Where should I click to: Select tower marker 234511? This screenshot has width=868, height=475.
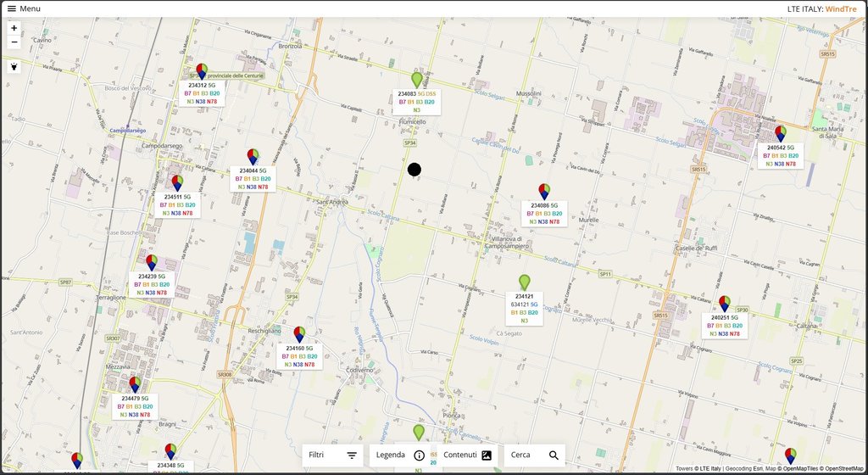coord(177,183)
